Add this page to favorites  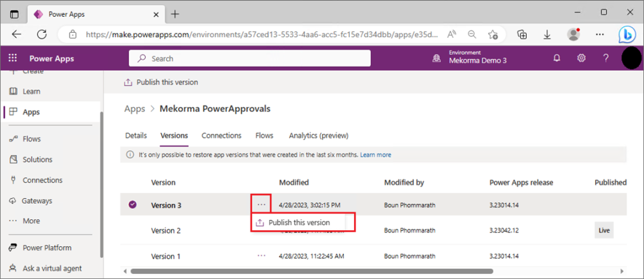(493, 34)
